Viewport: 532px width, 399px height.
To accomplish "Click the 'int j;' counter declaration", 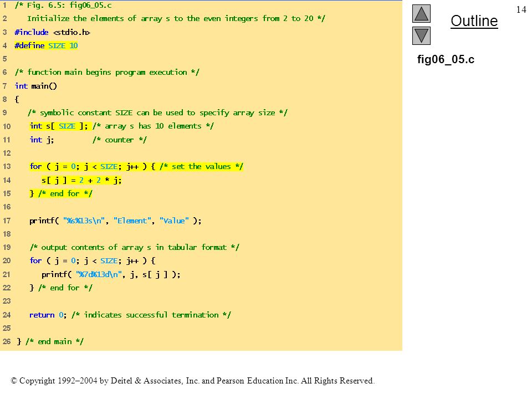I will pyautogui.click(x=42, y=140).
